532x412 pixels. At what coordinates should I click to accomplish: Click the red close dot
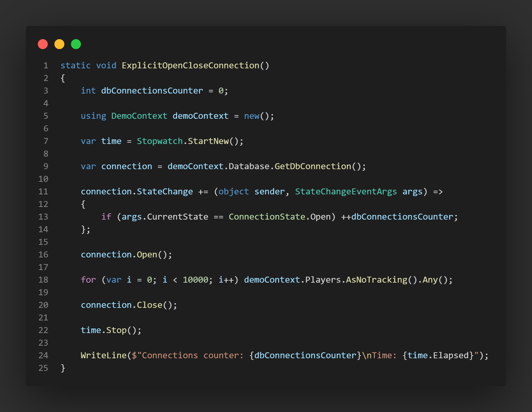click(x=43, y=44)
